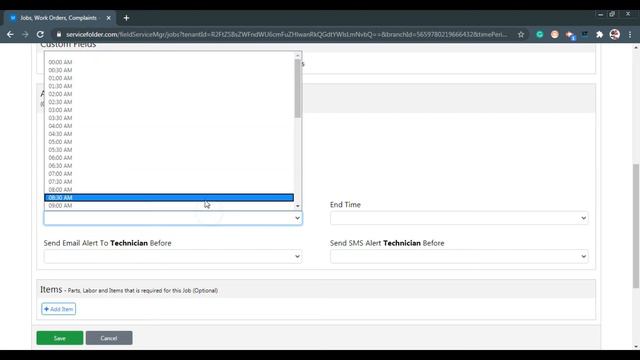Open a new browser tab
Viewport: 640px width, 360px height.
[x=126, y=18]
